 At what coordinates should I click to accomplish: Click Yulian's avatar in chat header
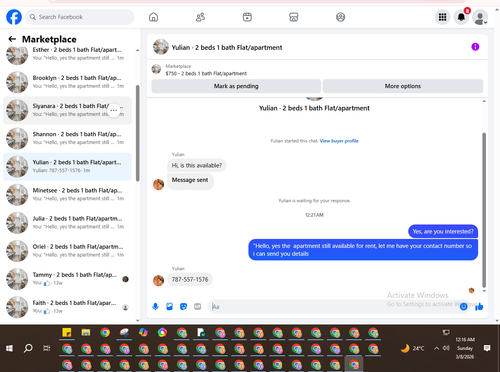tap(161, 47)
